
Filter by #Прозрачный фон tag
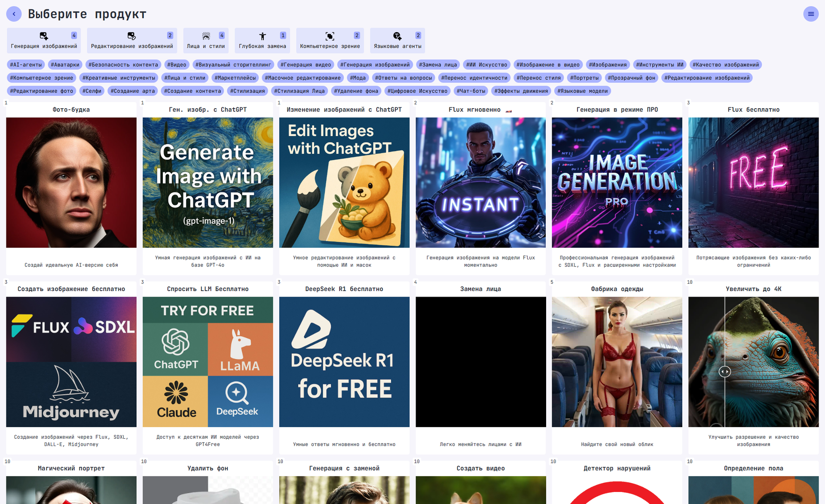[632, 78]
